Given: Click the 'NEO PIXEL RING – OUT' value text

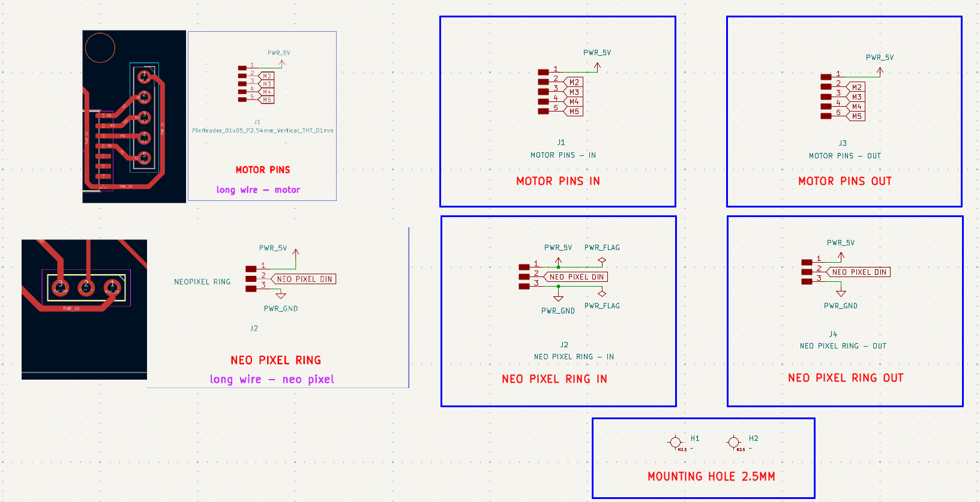Looking at the screenshot, I should [x=843, y=346].
